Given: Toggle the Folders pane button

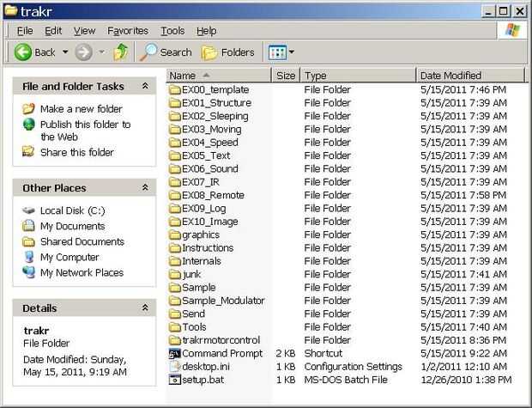Looking at the screenshot, I should (x=227, y=52).
